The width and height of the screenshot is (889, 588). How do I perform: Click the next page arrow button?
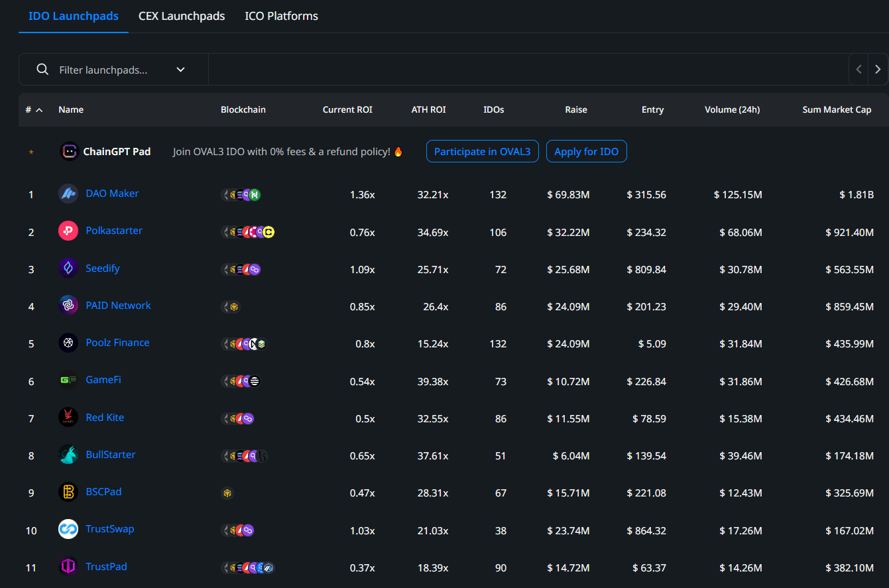(x=878, y=69)
